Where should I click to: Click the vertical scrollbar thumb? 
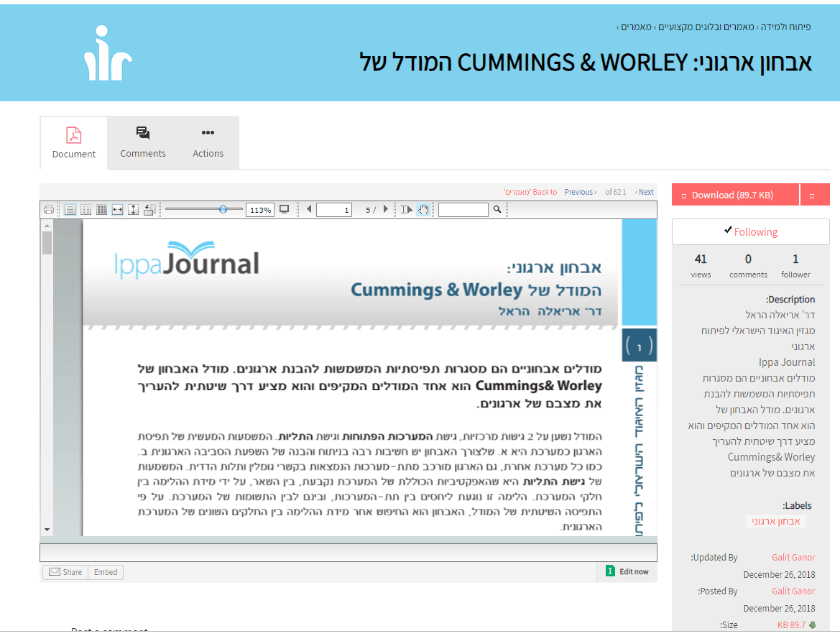[47, 243]
